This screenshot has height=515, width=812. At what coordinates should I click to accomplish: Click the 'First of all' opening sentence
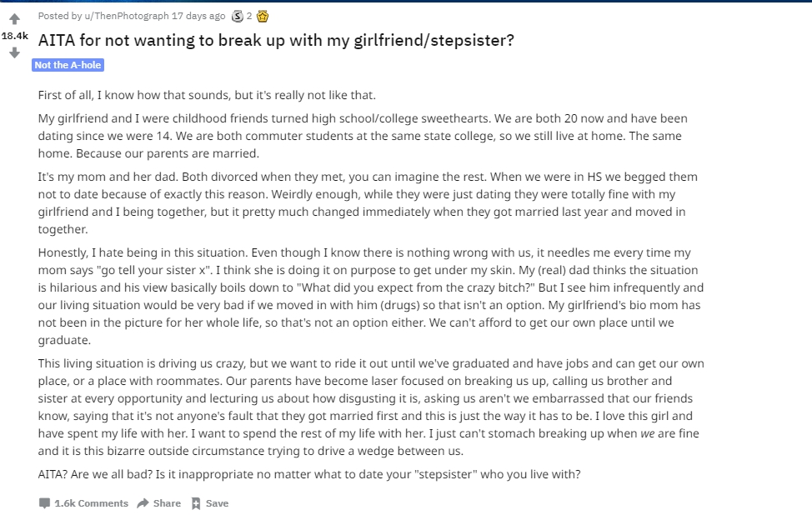click(x=207, y=95)
